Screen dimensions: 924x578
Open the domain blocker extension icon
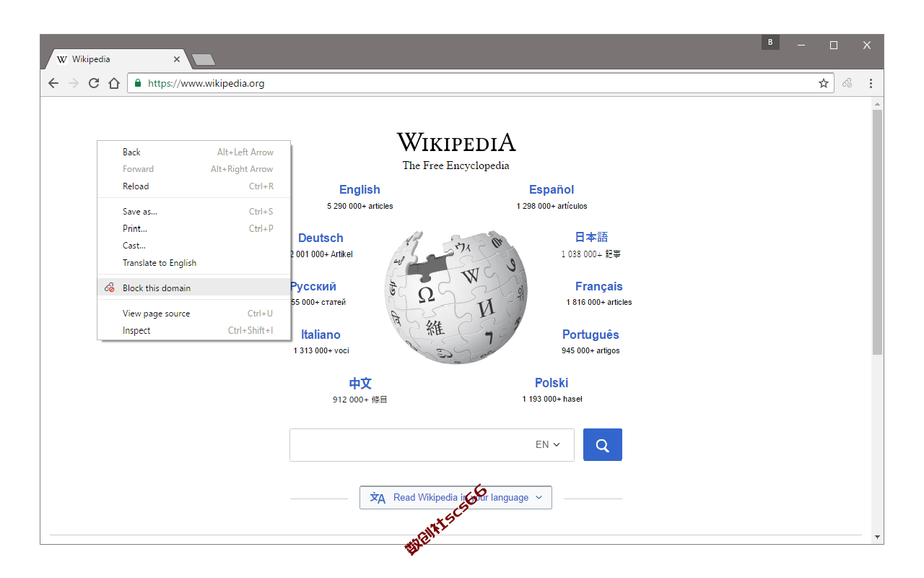847,83
